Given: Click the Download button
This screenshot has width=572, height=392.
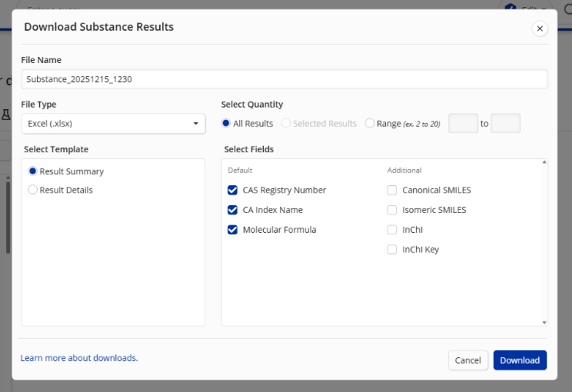Looking at the screenshot, I should (520, 360).
